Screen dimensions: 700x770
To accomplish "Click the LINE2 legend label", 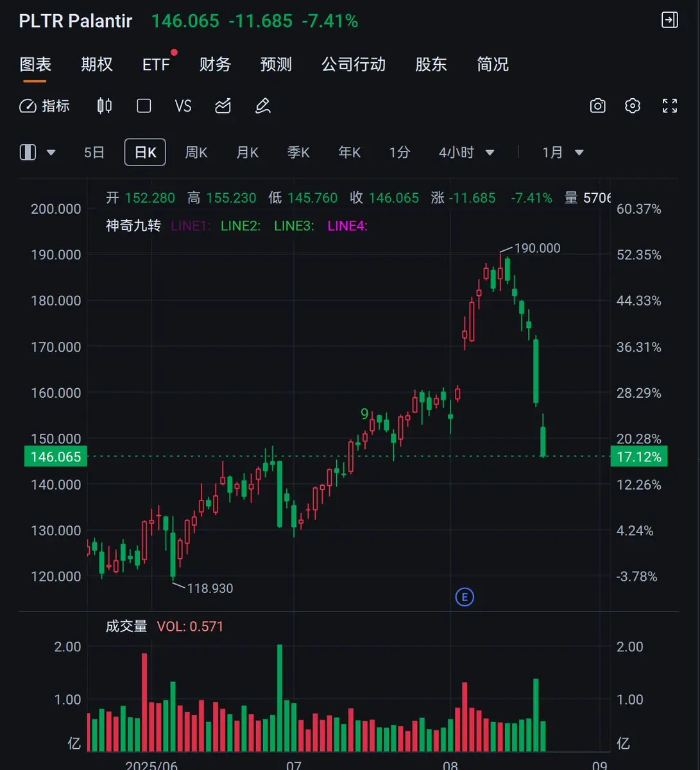I will click(x=241, y=226).
